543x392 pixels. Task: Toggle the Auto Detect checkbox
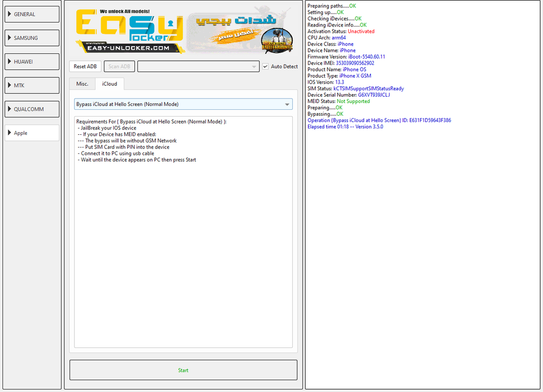[x=265, y=67]
